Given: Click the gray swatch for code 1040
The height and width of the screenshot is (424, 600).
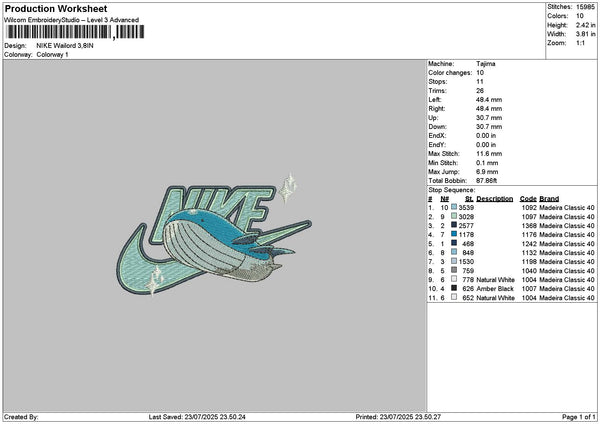Looking at the screenshot, I should pos(454,270).
